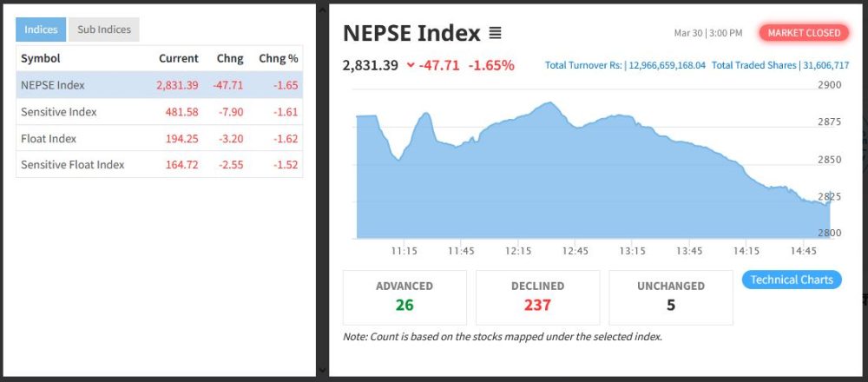Sort by the Chng % column header

(278, 59)
